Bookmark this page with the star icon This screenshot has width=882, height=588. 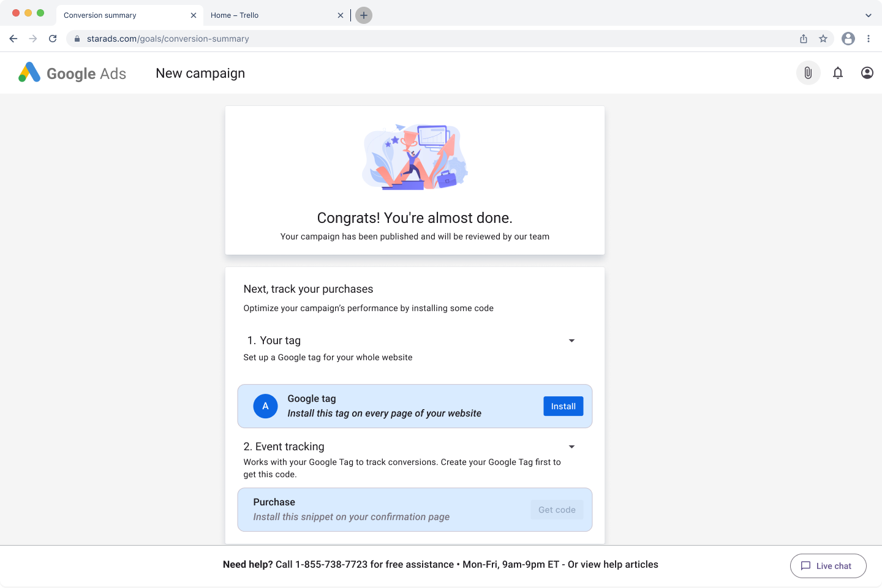tap(823, 39)
